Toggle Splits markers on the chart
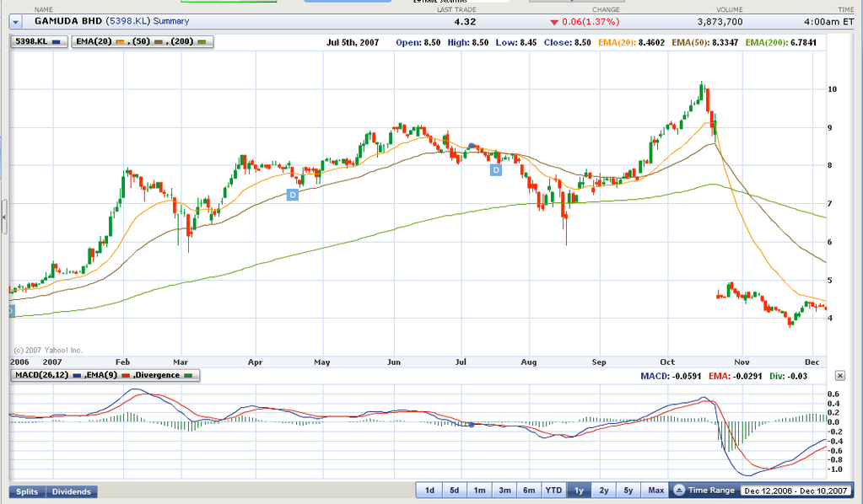This screenshot has height=504, width=863. click(28, 491)
